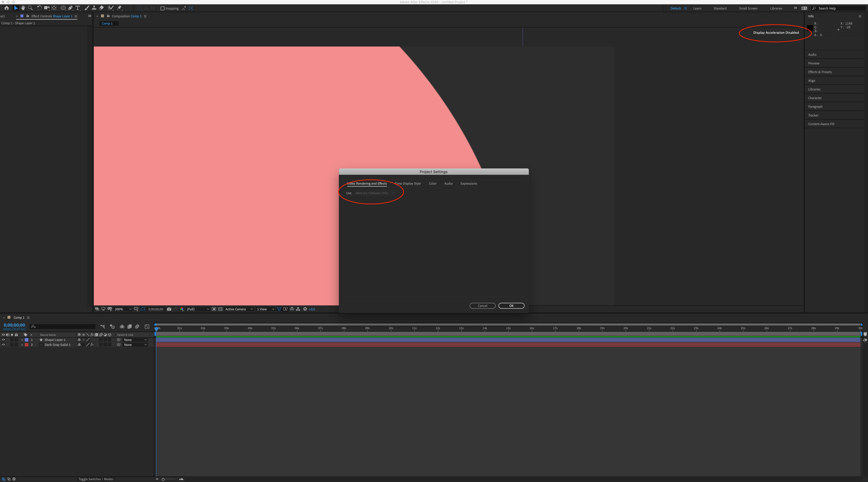Pick the Clone Stamp tool
This screenshot has height=482, width=868.
coord(94,8)
